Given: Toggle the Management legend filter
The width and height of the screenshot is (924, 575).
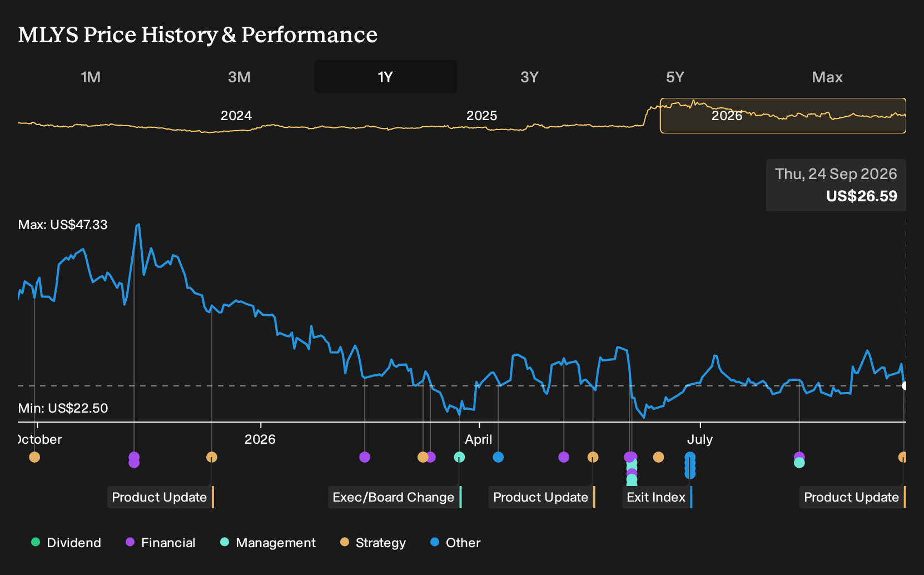Looking at the screenshot, I should 268,543.
